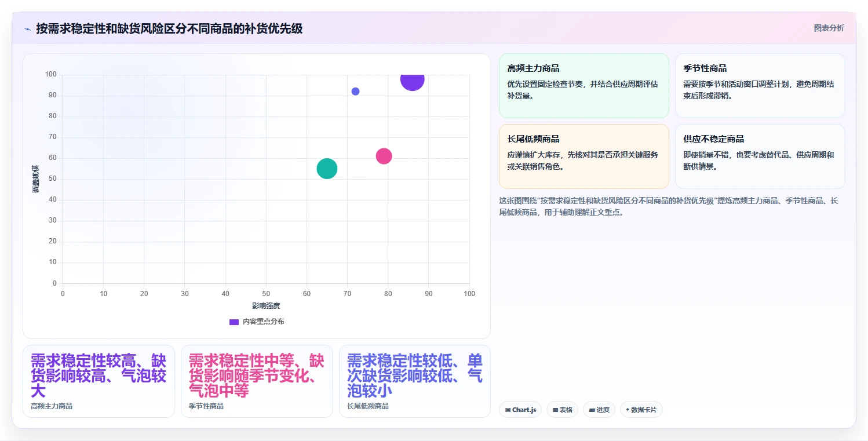
Task: Click the icon in the 进度 pill
Action: (x=592, y=410)
